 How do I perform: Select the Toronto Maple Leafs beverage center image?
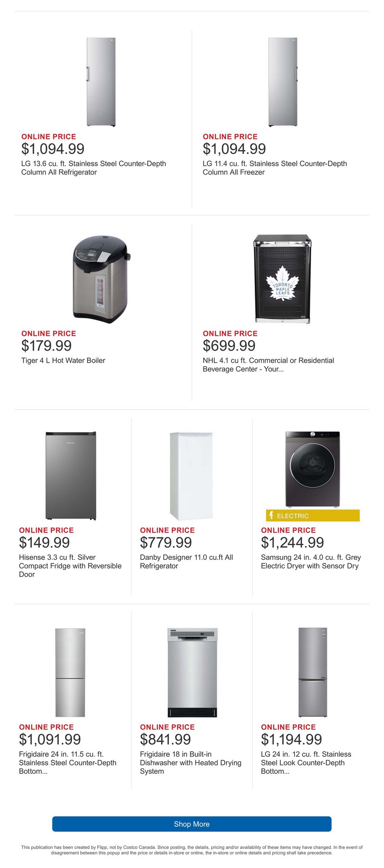point(282,279)
